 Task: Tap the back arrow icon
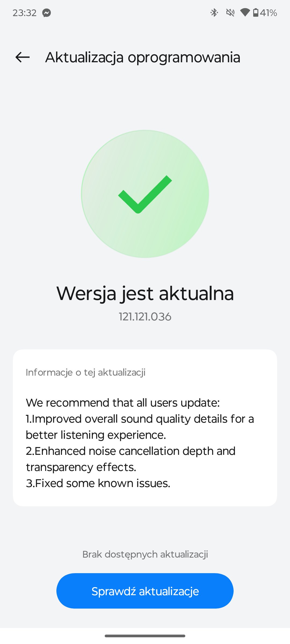pos(23,57)
